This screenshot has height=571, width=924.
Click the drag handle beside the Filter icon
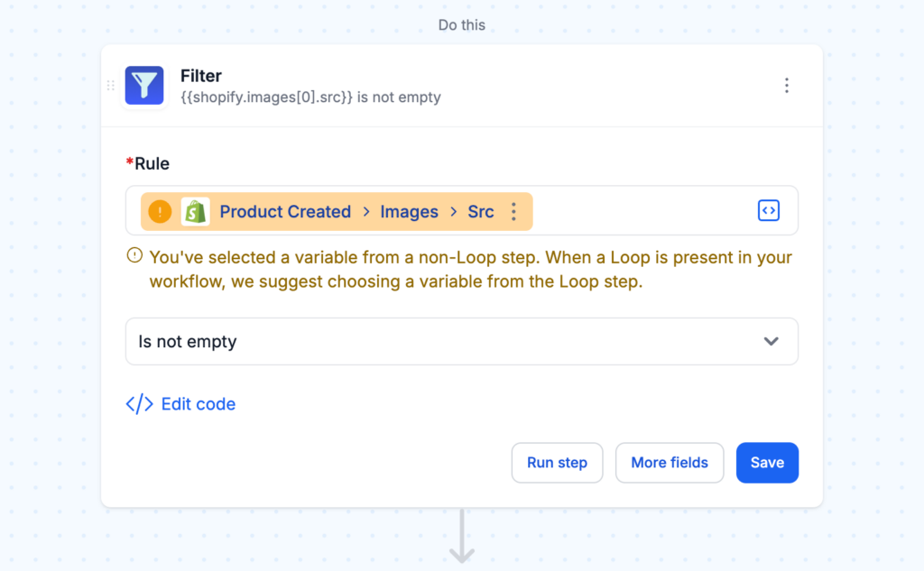click(110, 85)
